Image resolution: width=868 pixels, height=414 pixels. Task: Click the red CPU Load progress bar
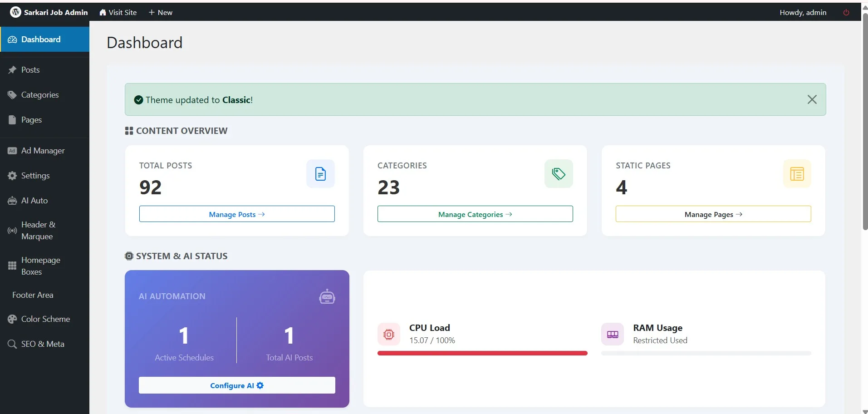482,353
